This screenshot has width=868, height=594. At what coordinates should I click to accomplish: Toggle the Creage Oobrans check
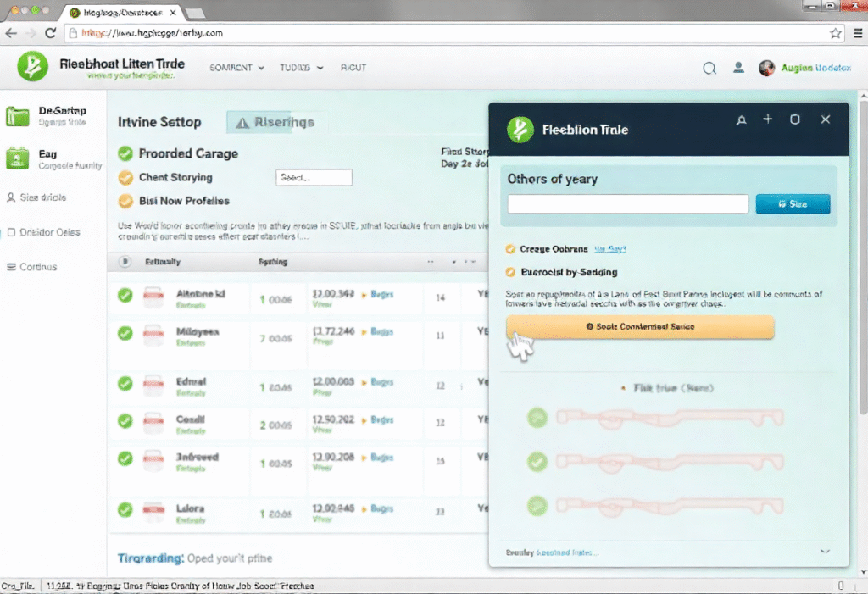click(x=510, y=249)
